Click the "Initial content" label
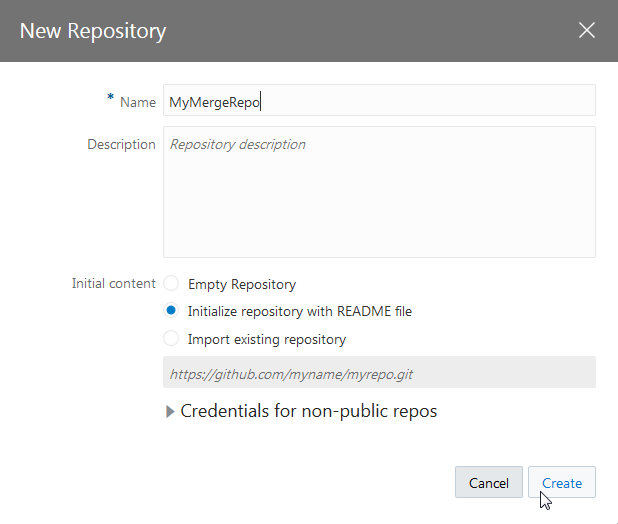The width and height of the screenshot is (618, 524). 114,283
